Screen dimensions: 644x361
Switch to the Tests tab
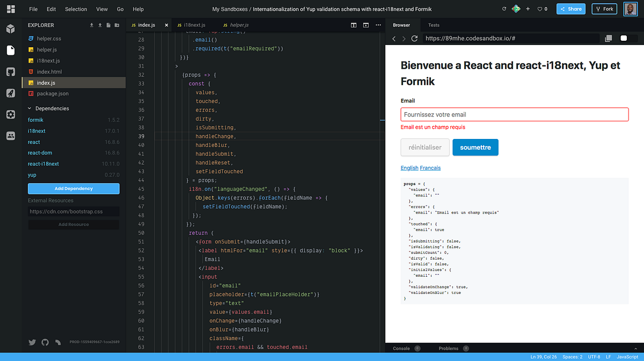(434, 25)
